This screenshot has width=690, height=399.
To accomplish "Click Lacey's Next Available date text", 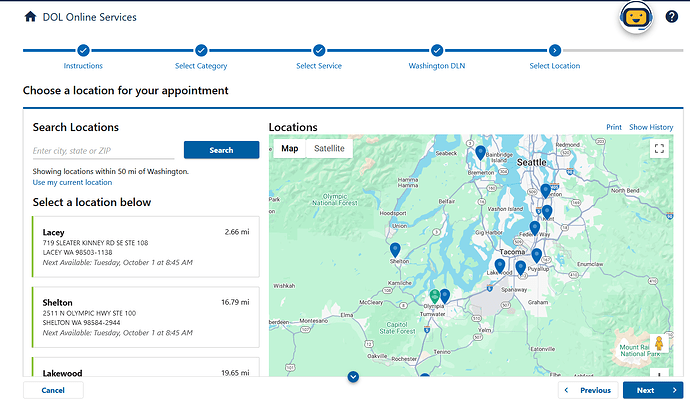I will point(117,262).
